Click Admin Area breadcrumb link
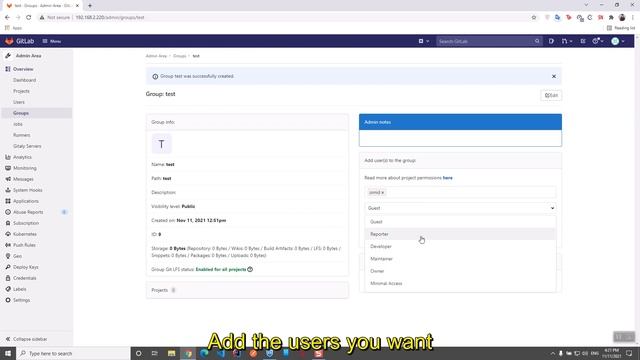The width and height of the screenshot is (640, 360). (x=156, y=56)
